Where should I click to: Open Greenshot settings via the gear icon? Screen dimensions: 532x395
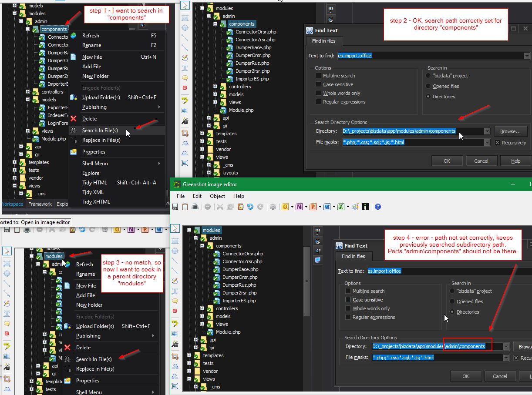pyautogui.click(x=273, y=207)
